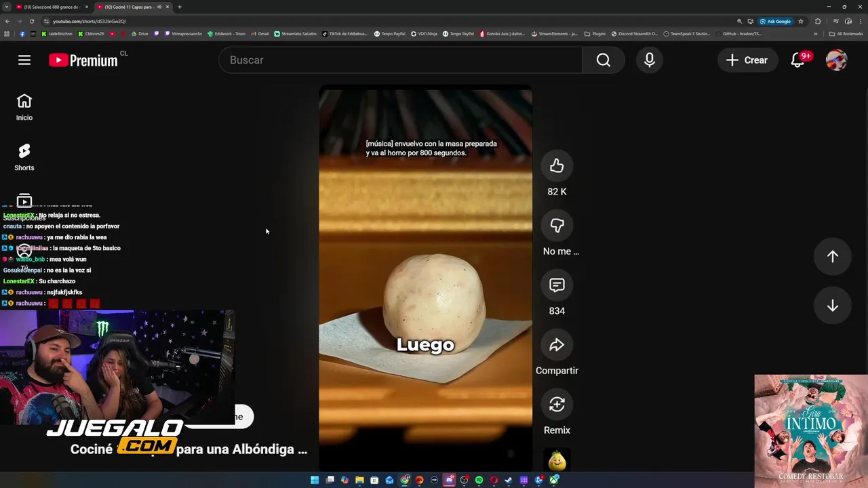Image resolution: width=868 pixels, height=488 pixels.
Task: Open Steam from the taskbar
Action: (509, 480)
